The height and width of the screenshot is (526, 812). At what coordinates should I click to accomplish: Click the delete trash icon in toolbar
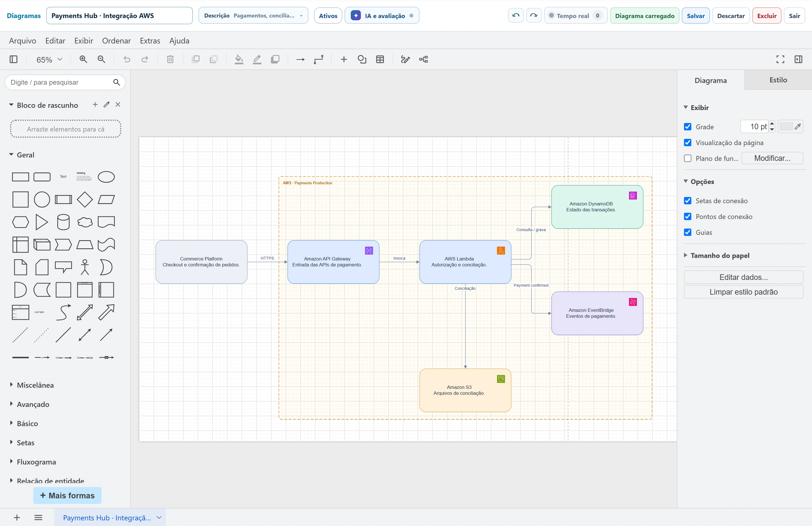[x=170, y=60]
